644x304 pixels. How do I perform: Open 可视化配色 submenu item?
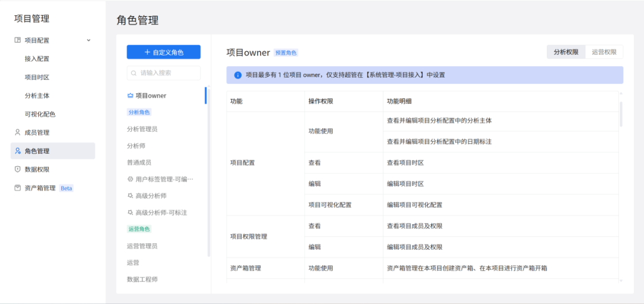tap(40, 114)
